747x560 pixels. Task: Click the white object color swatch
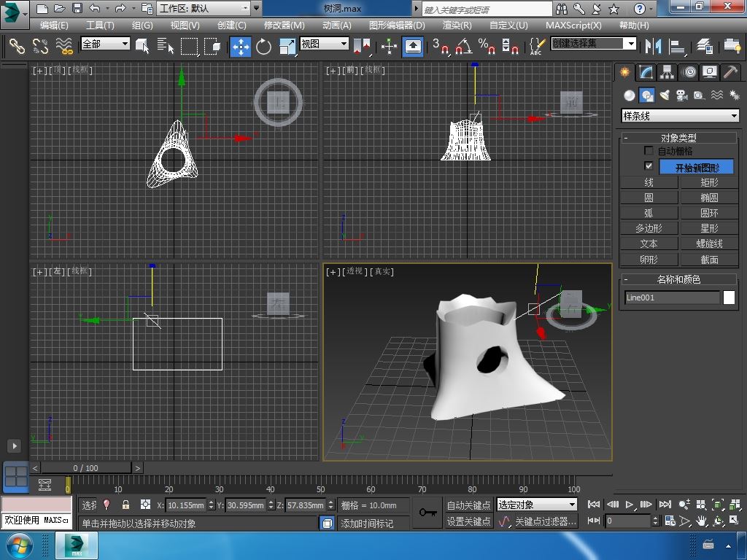point(729,297)
